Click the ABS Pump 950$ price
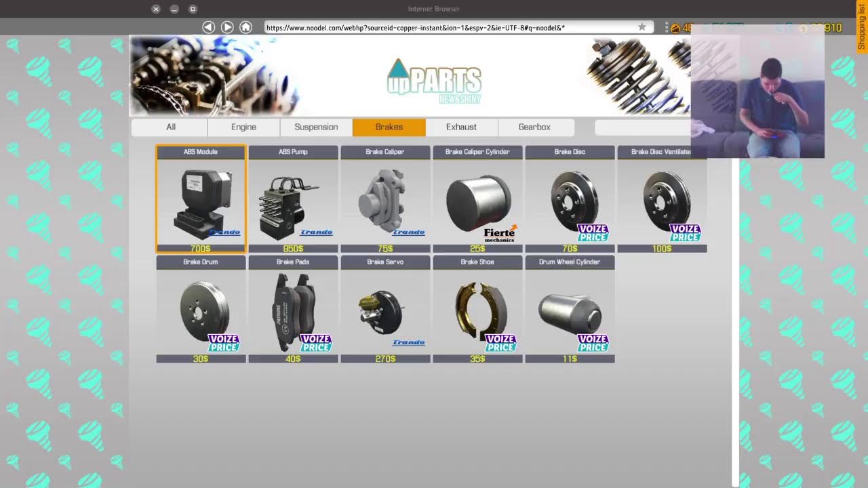The width and height of the screenshot is (868, 488). click(x=293, y=249)
